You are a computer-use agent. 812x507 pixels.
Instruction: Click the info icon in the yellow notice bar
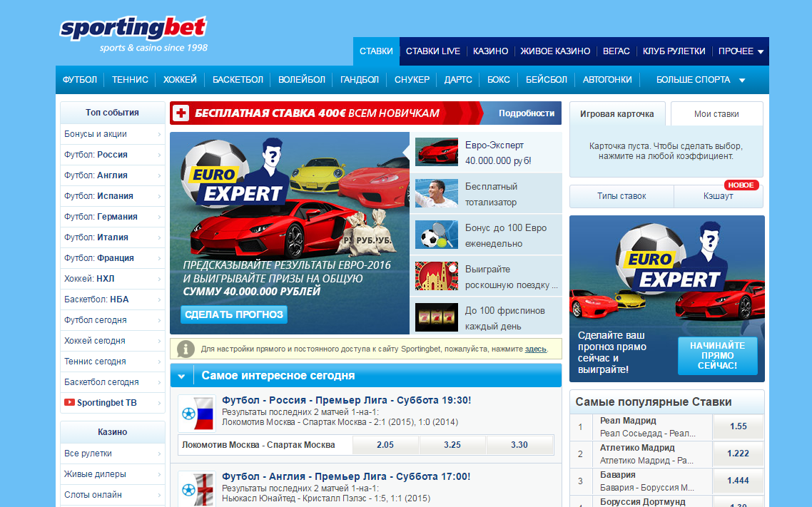click(x=186, y=349)
